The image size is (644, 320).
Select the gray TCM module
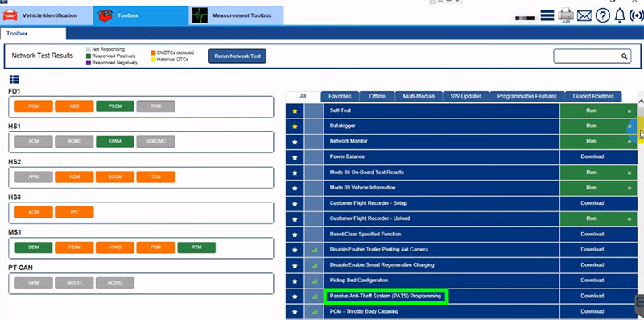coord(155,106)
